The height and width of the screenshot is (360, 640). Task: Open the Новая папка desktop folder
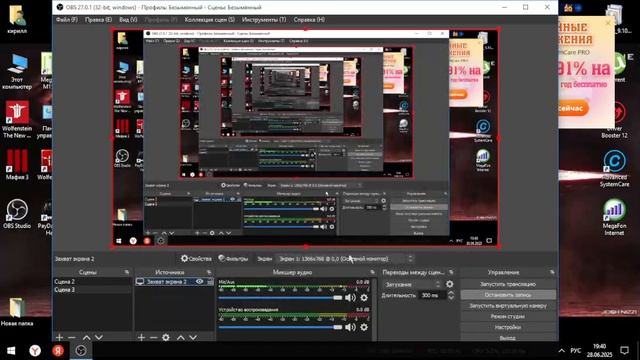coord(17,312)
